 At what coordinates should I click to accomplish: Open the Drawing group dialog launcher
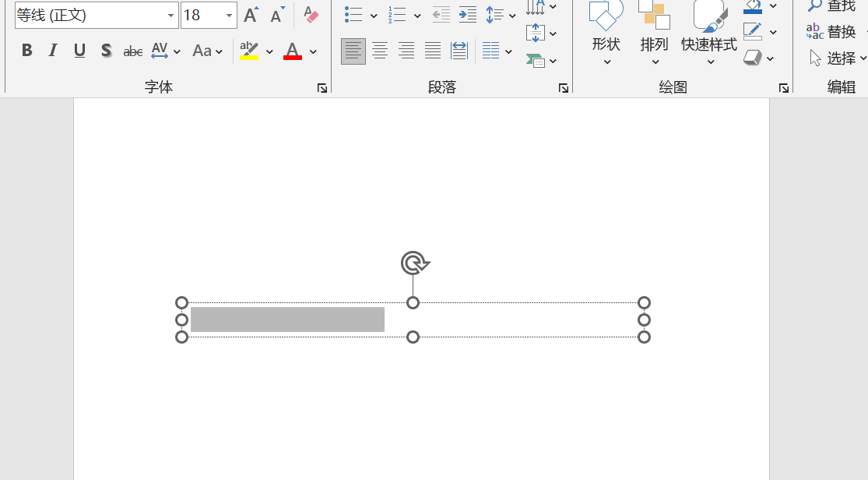(784, 88)
